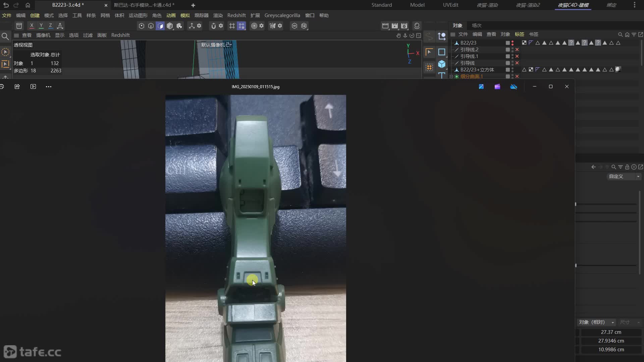
Task: Click Object Manager search icon
Action: coord(620,35)
